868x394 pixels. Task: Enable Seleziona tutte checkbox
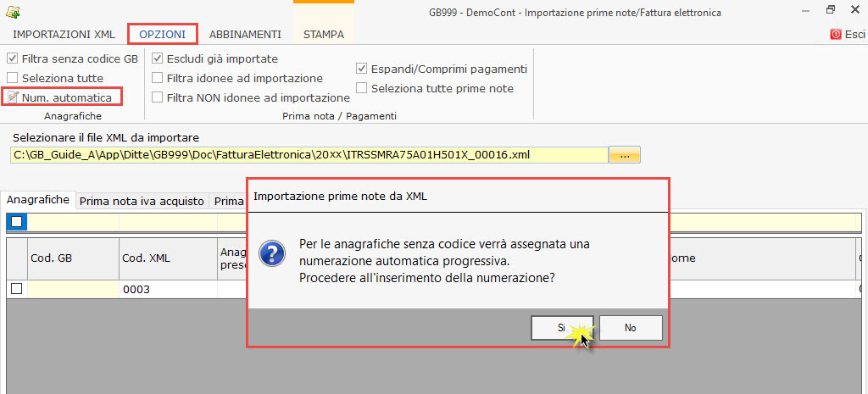coord(12,78)
